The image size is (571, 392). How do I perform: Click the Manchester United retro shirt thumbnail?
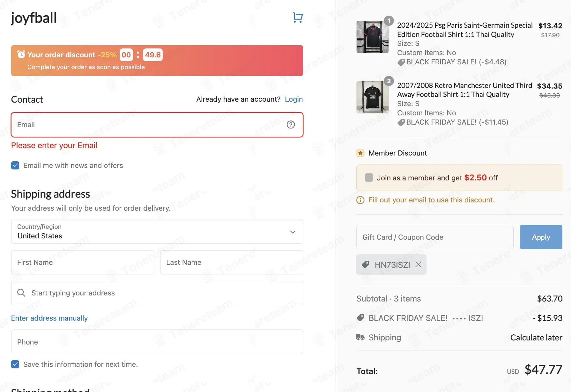point(373,97)
